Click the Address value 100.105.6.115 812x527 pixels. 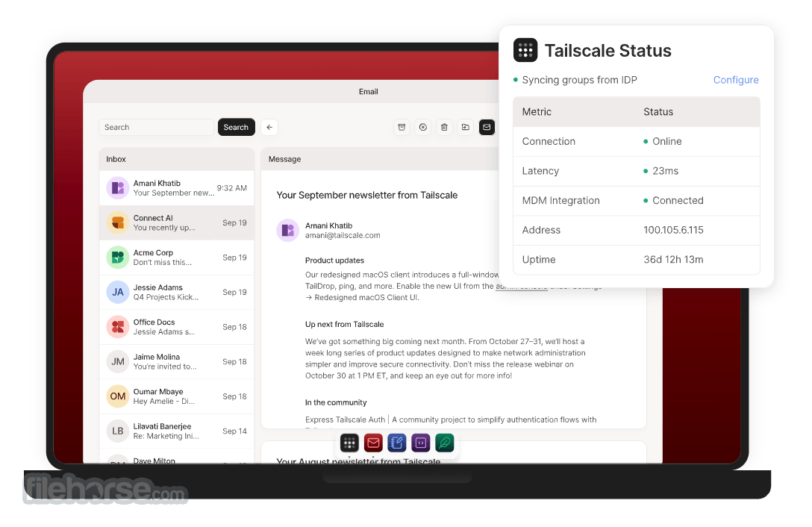coord(673,230)
